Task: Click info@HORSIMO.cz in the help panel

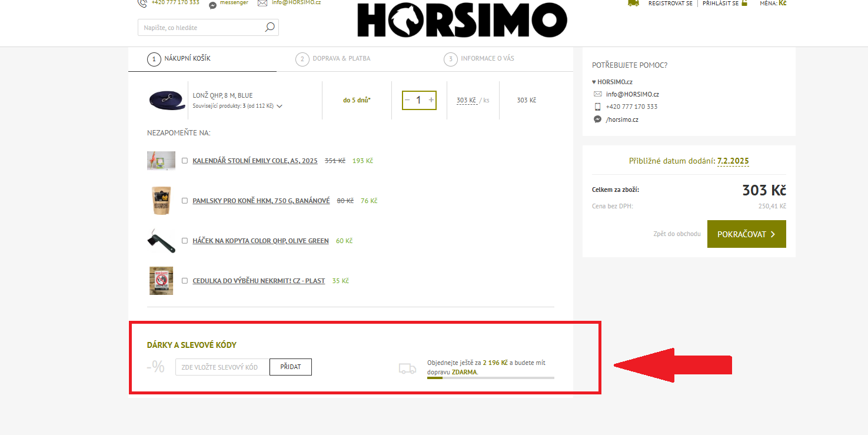Action: pyautogui.click(x=633, y=94)
